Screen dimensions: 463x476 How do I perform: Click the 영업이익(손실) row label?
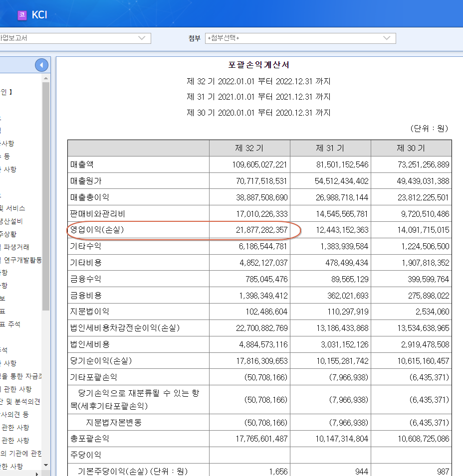(x=97, y=229)
